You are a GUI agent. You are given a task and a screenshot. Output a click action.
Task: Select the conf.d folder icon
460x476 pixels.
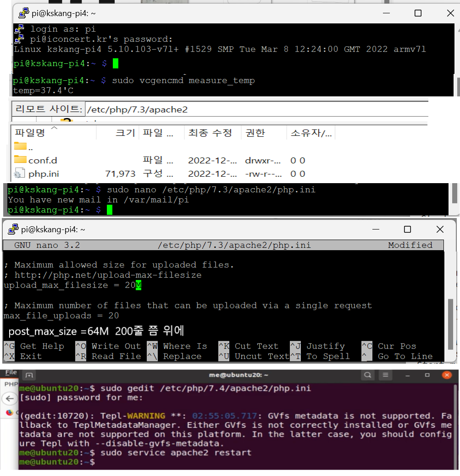[20, 160]
